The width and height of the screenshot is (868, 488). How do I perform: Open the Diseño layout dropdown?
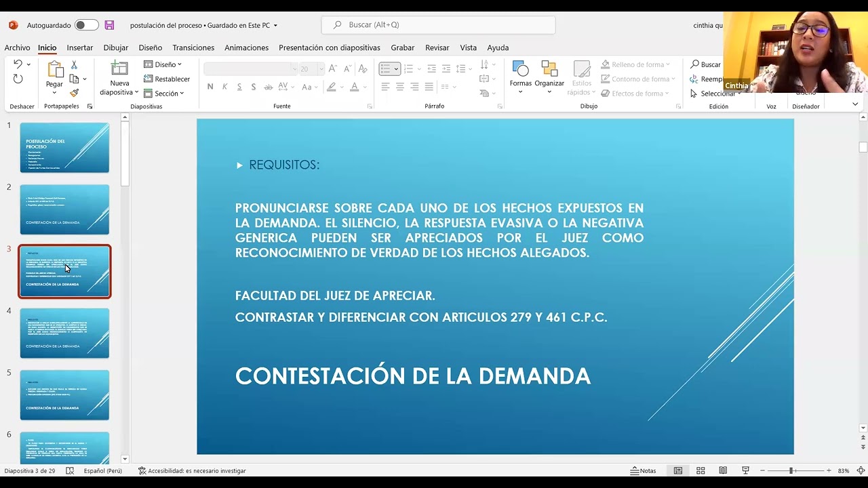163,64
